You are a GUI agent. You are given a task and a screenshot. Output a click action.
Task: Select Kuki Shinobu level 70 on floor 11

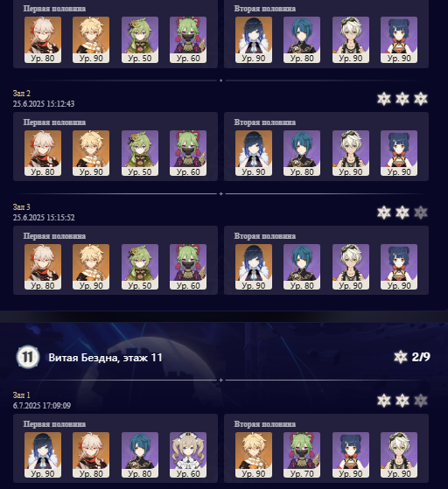click(x=302, y=455)
